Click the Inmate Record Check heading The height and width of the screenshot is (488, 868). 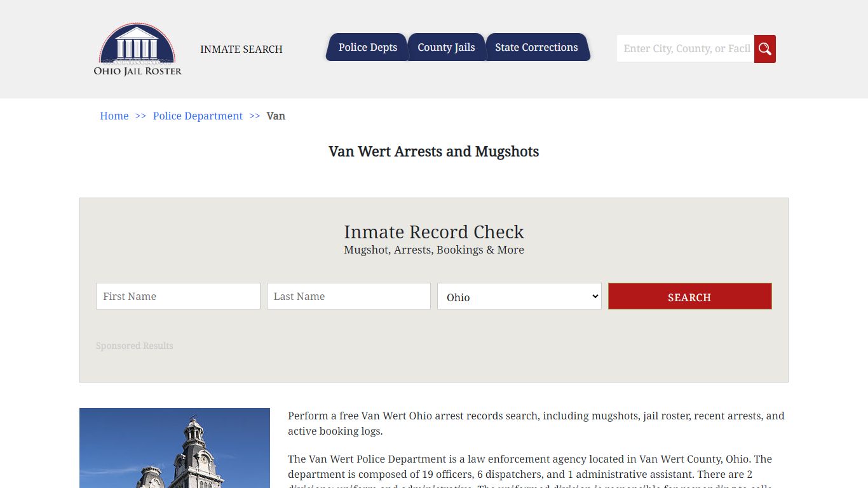pos(434,232)
